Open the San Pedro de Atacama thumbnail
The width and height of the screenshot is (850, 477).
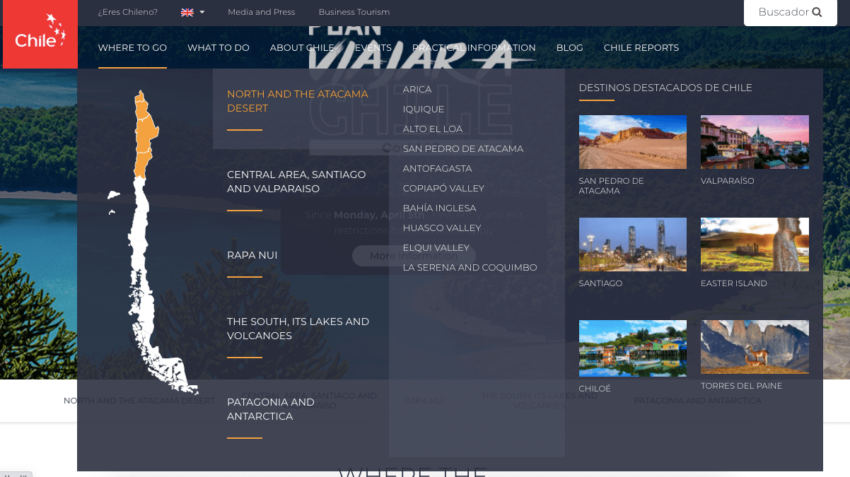point(632,142)
